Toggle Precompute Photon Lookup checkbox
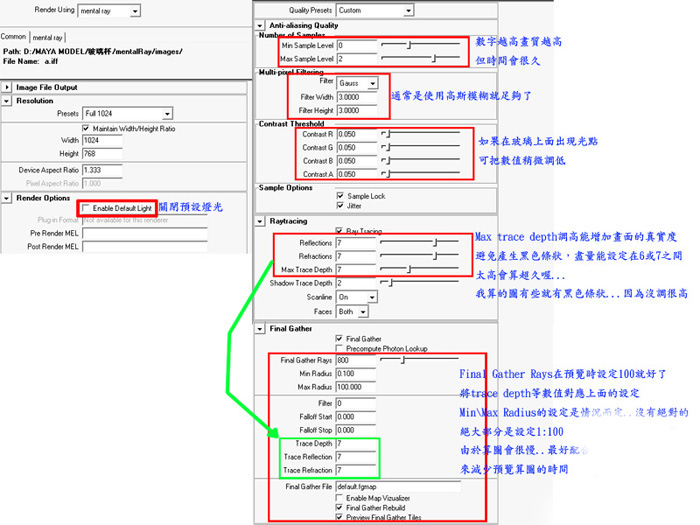Screen dimensions: 700x525 click(339, 348)
